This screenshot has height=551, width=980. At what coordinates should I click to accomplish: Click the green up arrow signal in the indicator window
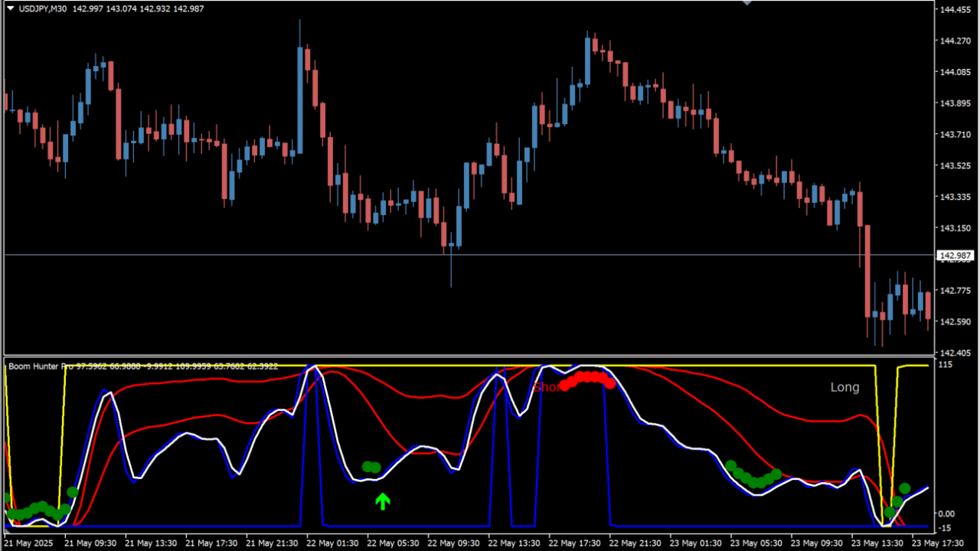click(x=383, y=501)
